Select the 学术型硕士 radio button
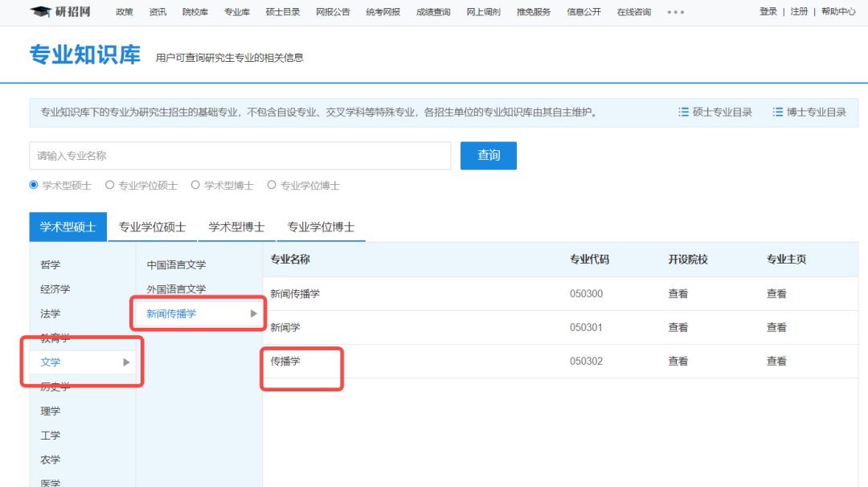Image resolution: width=868 pixels, height=487 pixels. tap(34, 185)
